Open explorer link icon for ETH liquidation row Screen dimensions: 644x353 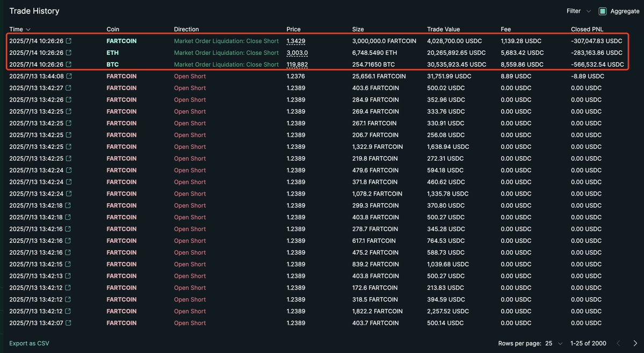[x=69, y=53]
